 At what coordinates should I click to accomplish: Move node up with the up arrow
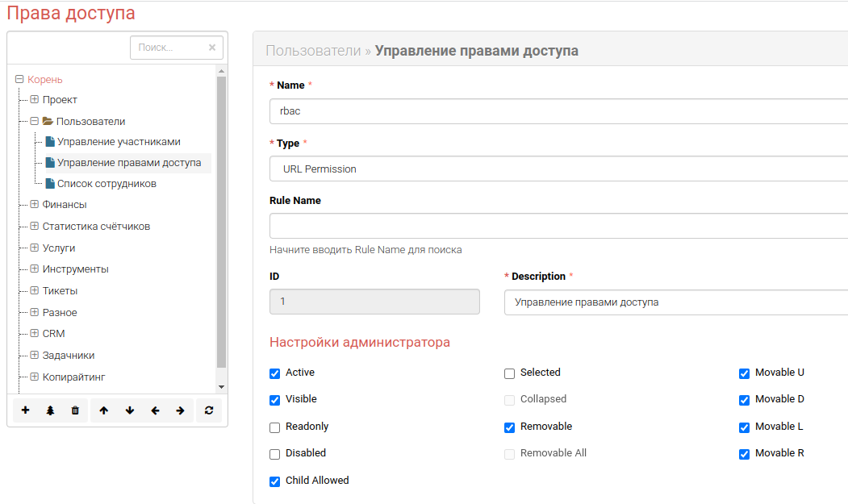tap(103, 410)
